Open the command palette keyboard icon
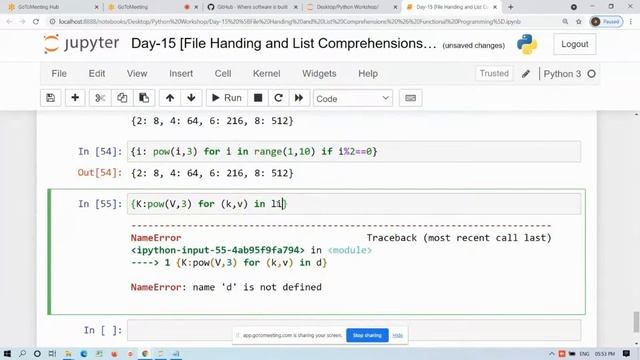 pos(410,98)
